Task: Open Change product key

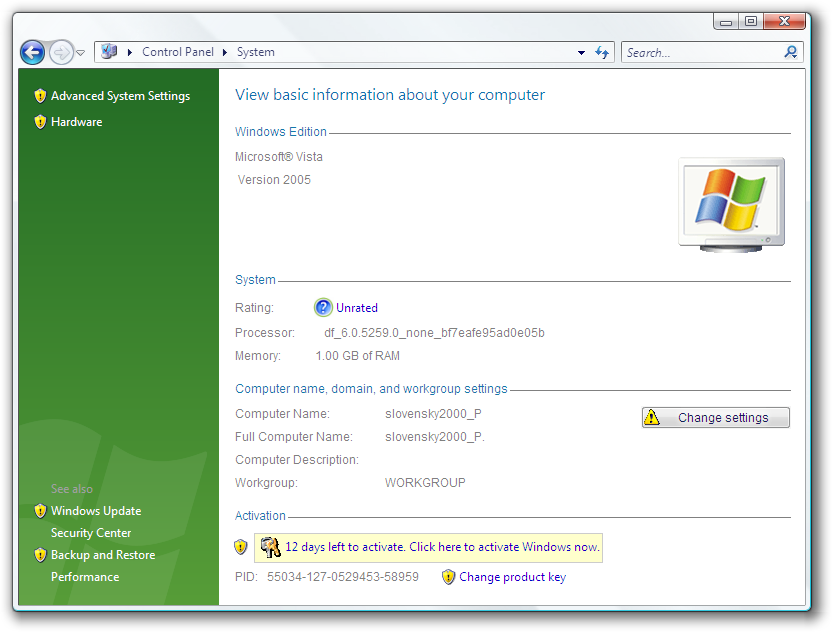Action: click(x=513, y=577)
